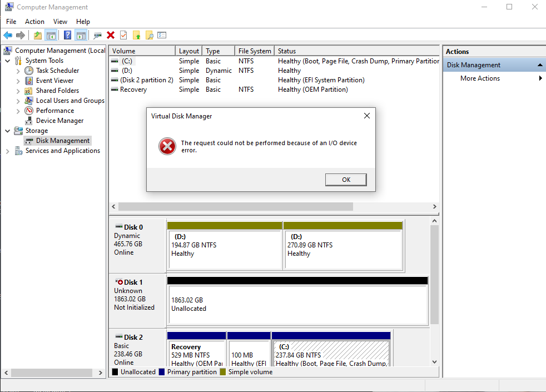Click the blue Primary partition legend swatch

tap(162, 372)
